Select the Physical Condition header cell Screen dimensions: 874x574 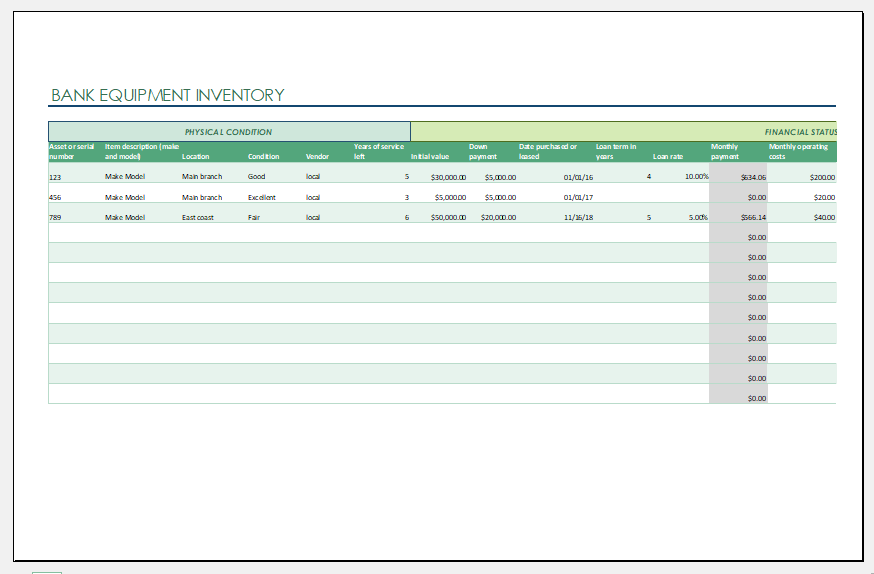point(229,132)
